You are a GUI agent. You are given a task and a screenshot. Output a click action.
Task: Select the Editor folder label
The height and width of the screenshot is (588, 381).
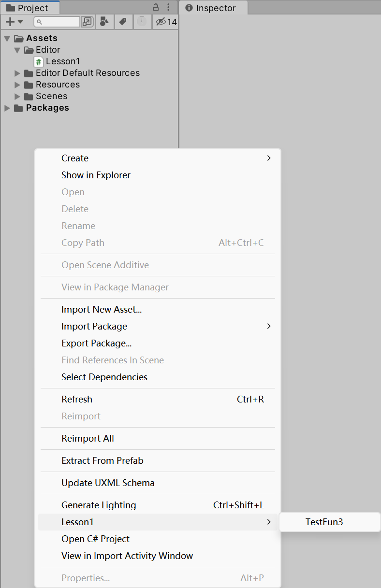[48, 50]
